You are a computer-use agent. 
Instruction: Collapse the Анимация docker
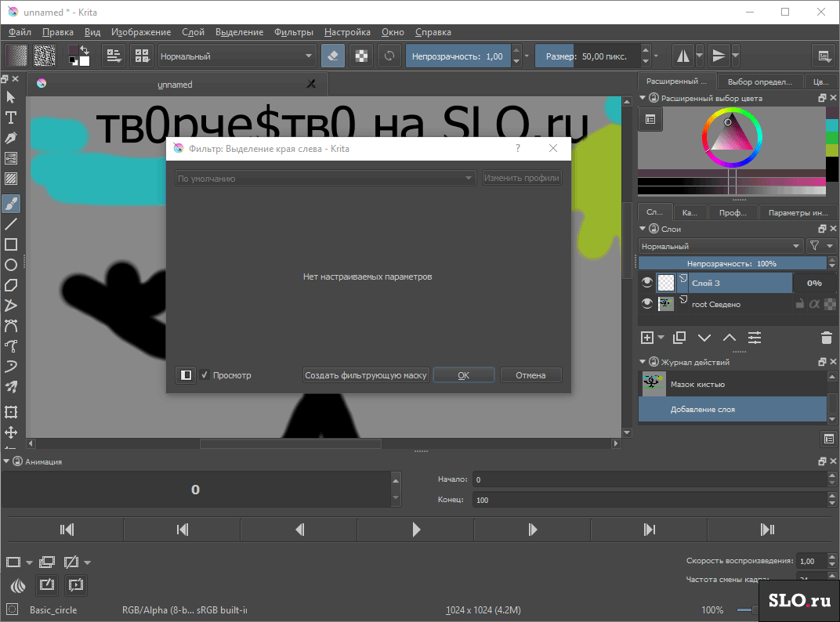click(x=6, y=461)
